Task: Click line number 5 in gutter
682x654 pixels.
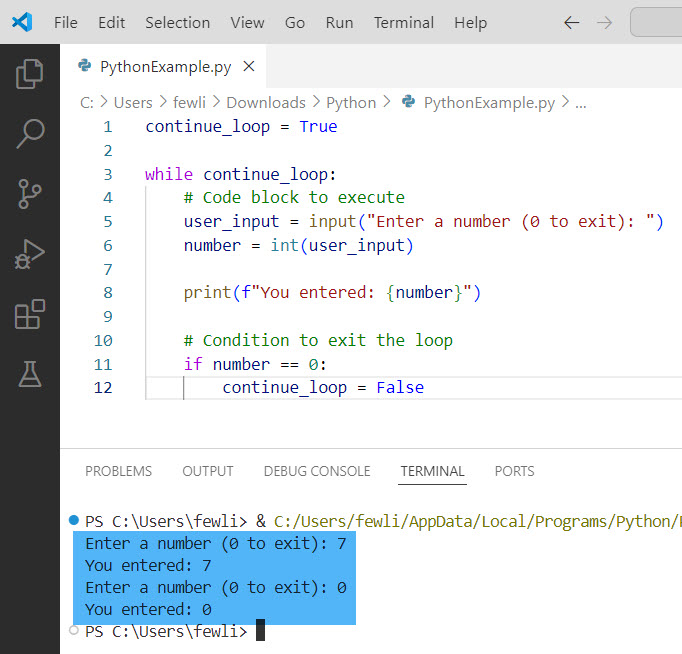Action: (x=108, y=222)
